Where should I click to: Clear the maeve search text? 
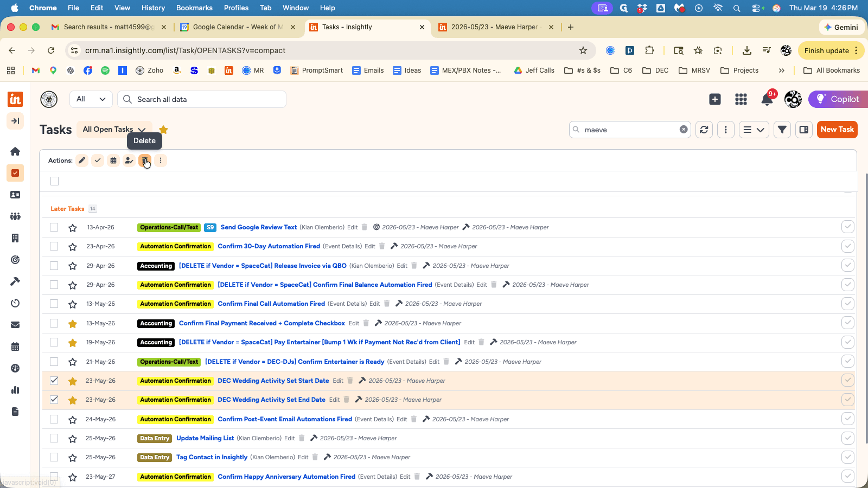tap(684, 130)
